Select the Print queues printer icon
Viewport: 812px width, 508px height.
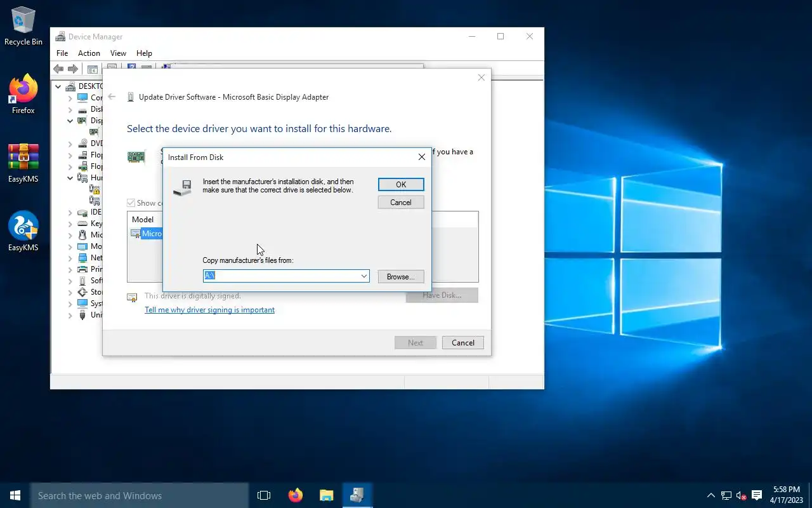tap(82, 269)
